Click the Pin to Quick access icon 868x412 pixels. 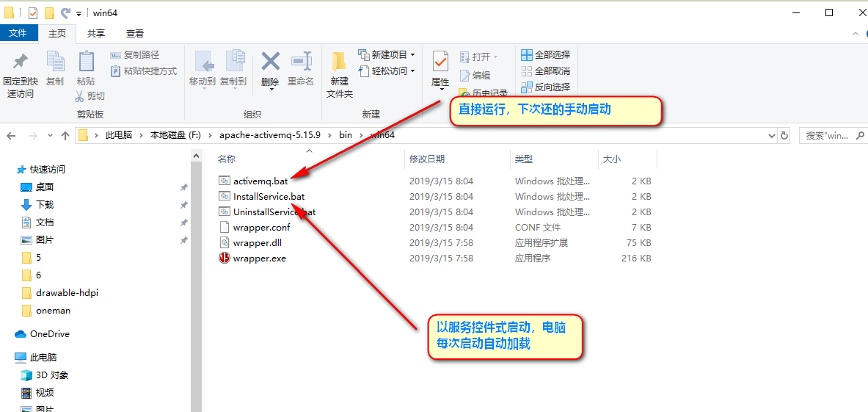21,61
